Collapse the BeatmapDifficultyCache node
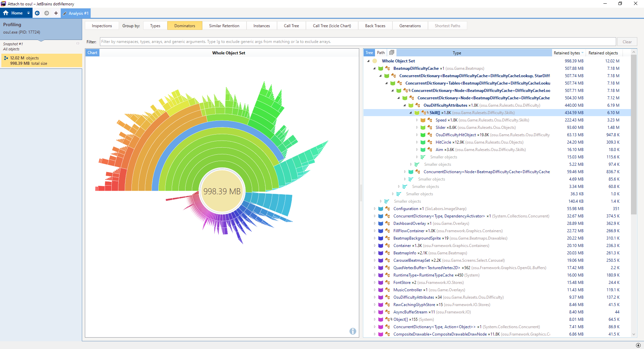The image size is (644, 349). [374, 68]
